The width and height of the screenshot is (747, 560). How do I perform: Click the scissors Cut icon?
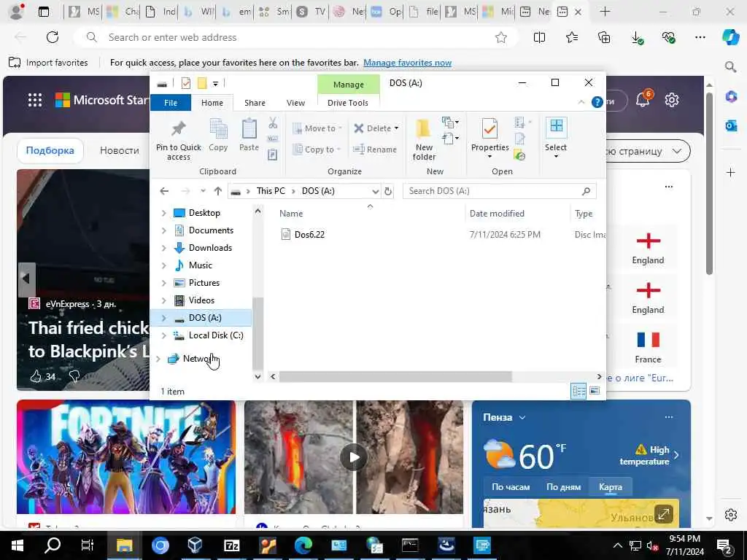(273, 122)
